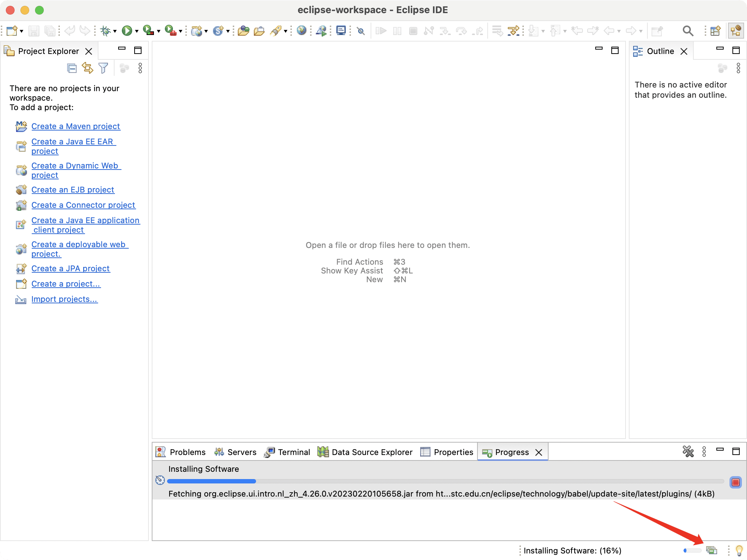Select the Java EE perspective icon

(x=736, y=31)
